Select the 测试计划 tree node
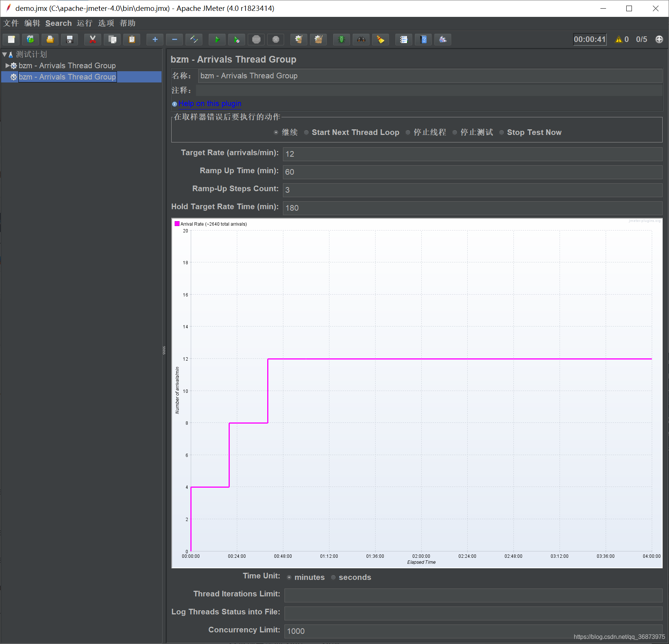669x644 pixels. coord(31,54)
